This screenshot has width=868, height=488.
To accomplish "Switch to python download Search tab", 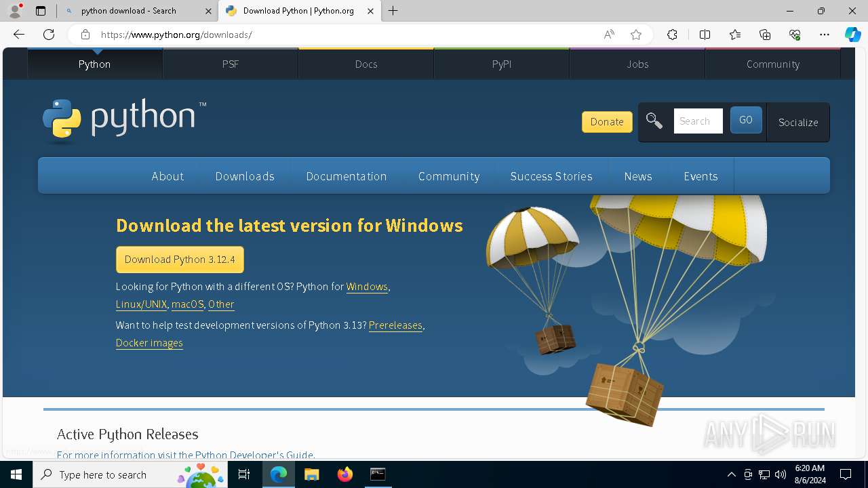I will (x=138, y=11).
